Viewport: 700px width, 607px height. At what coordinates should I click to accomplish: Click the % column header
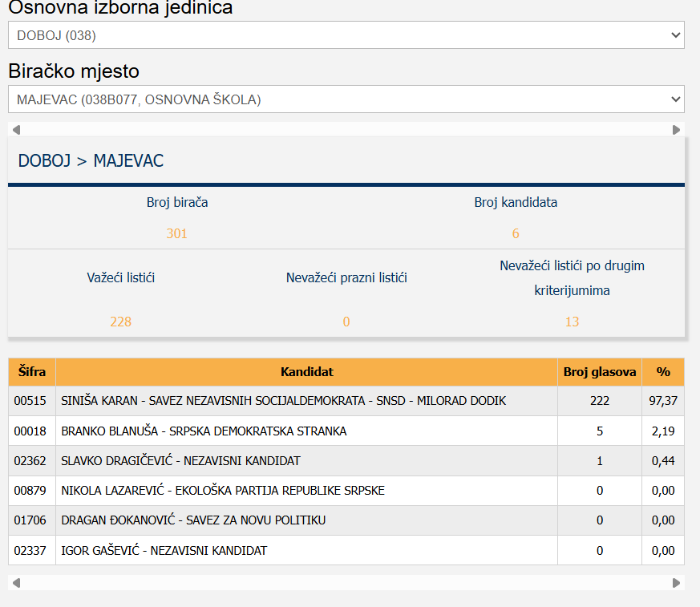[663, 372]
